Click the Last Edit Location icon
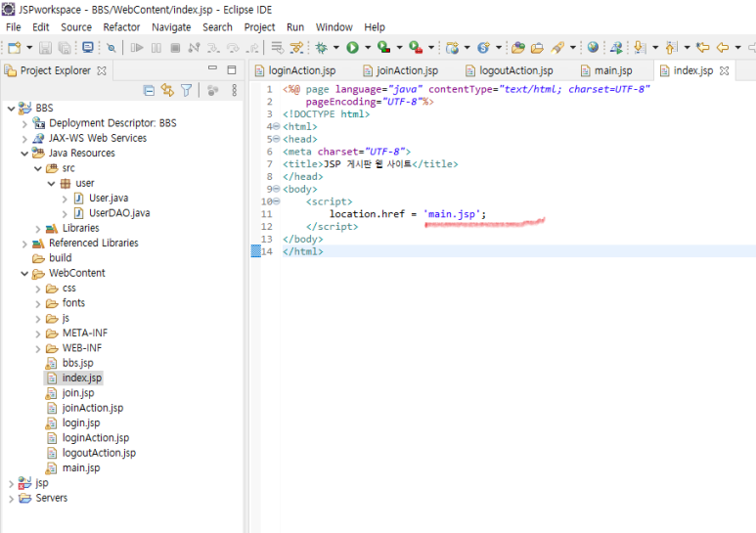 tap(703, 47)
